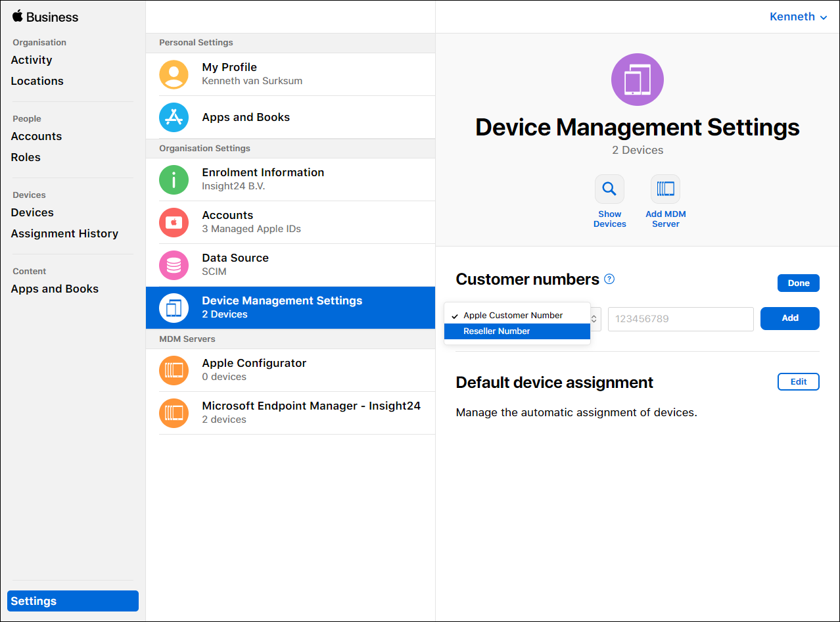Open Apps and Books under Content
This screenshot has width=840, height=622.
(x=55, y=289)
